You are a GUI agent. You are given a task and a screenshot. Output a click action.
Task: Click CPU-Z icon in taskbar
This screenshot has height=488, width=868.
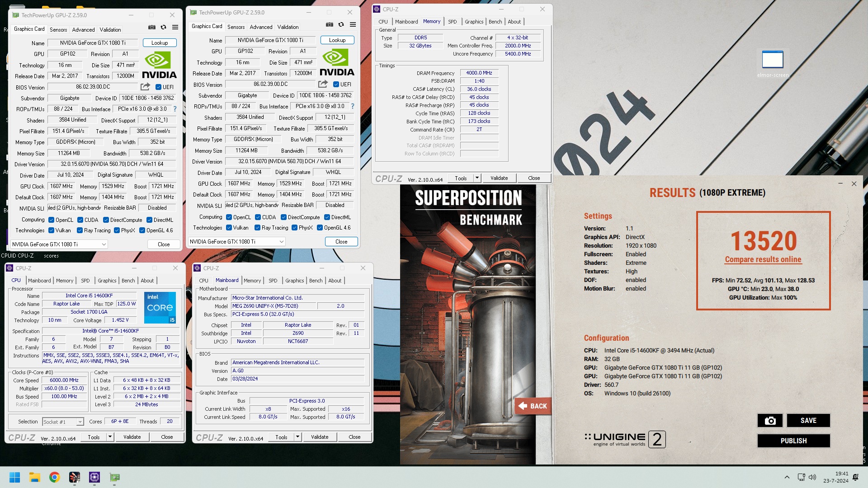[x=94, y=477]
